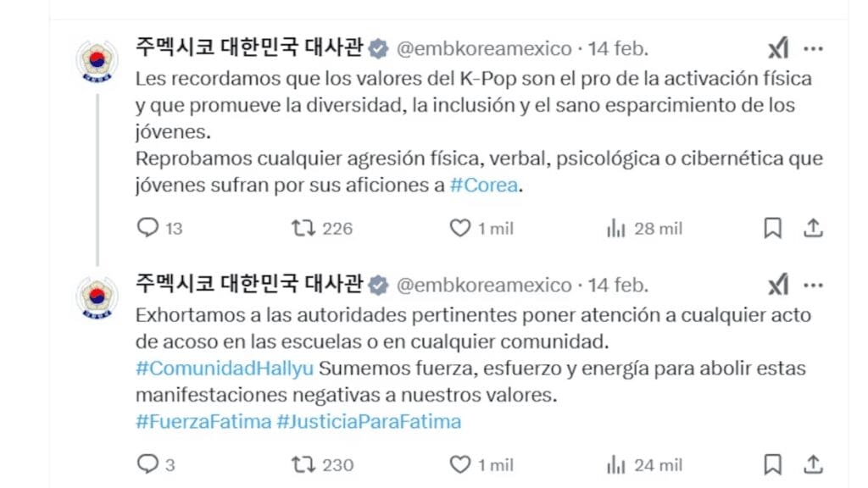This screenshot has width=868, height=488.
Task: Bookmark the second tweet with #FuerzaFatima
Action: pyautogui.click(x=772, y=464)
